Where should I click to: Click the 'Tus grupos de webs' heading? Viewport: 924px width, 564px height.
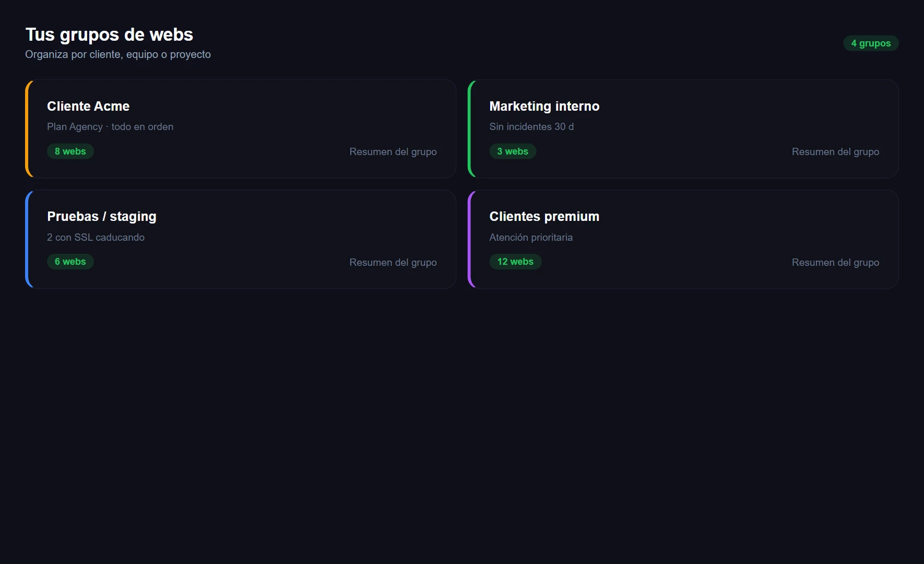tap(109, 34)
